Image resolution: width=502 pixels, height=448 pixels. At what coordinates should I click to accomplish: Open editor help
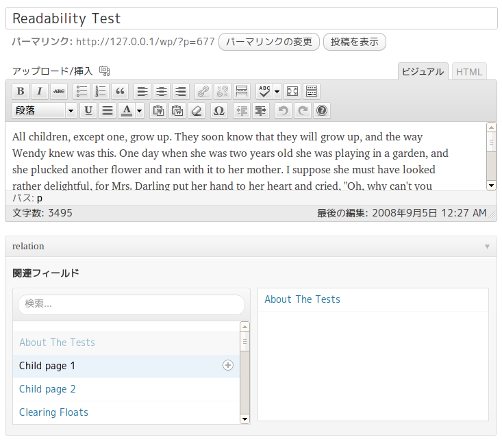coord(322,110)
